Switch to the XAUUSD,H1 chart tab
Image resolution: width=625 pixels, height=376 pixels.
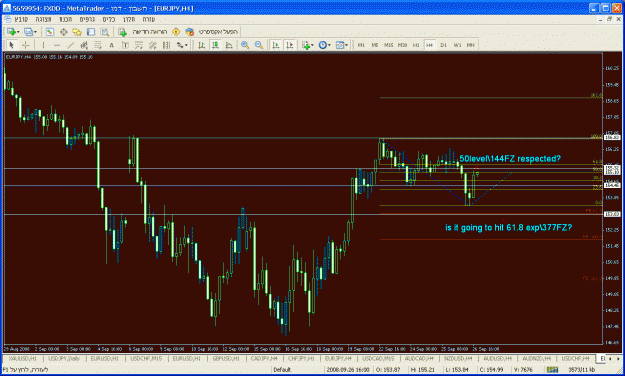pos(22,358)
